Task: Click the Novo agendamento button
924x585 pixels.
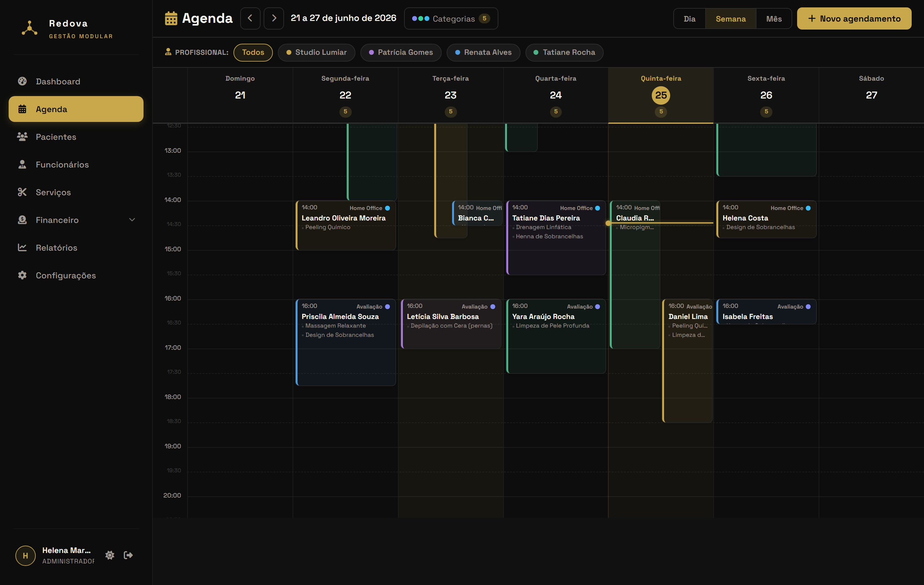Action: point(854,18)
